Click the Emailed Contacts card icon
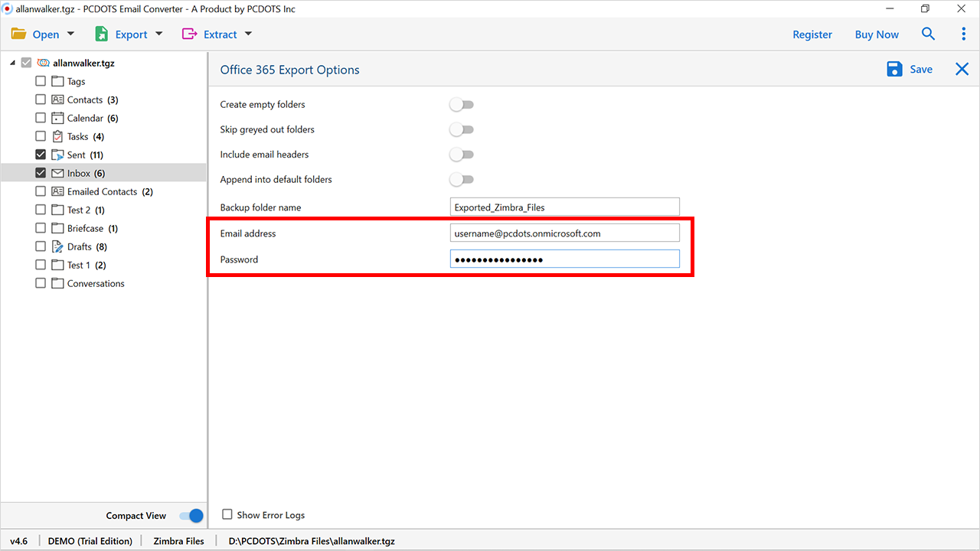This screenshot has height=551, width=980. pyautogui.click(x=57, y=191)
